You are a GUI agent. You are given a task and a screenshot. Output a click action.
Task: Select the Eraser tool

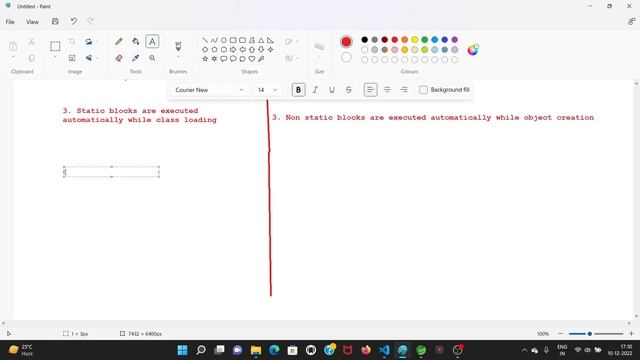(119, 58)
